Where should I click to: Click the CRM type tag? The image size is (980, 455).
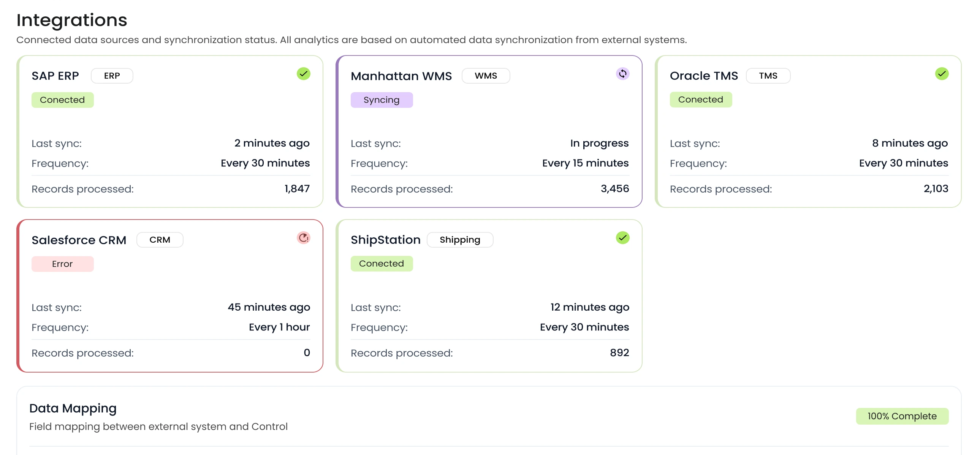[x=159, y=240]
